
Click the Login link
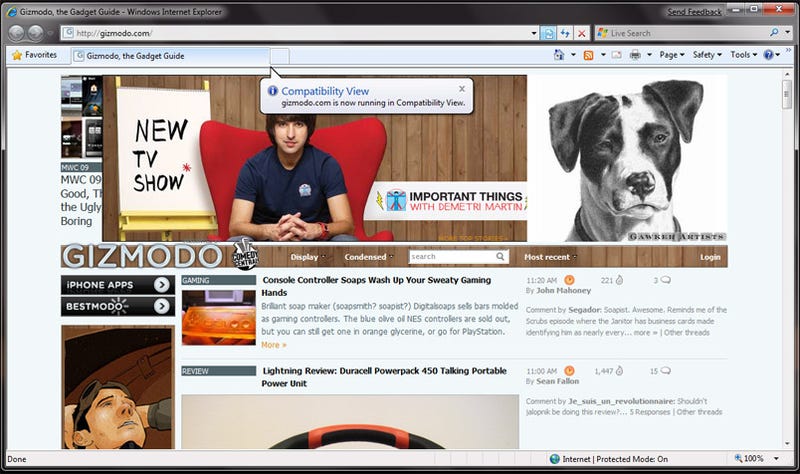[710, 257]
